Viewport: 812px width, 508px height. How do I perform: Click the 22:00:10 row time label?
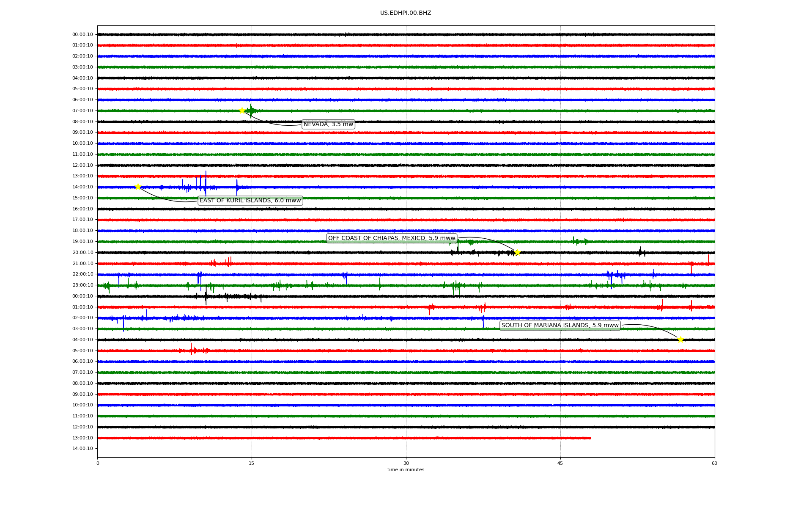click(82, 274)
